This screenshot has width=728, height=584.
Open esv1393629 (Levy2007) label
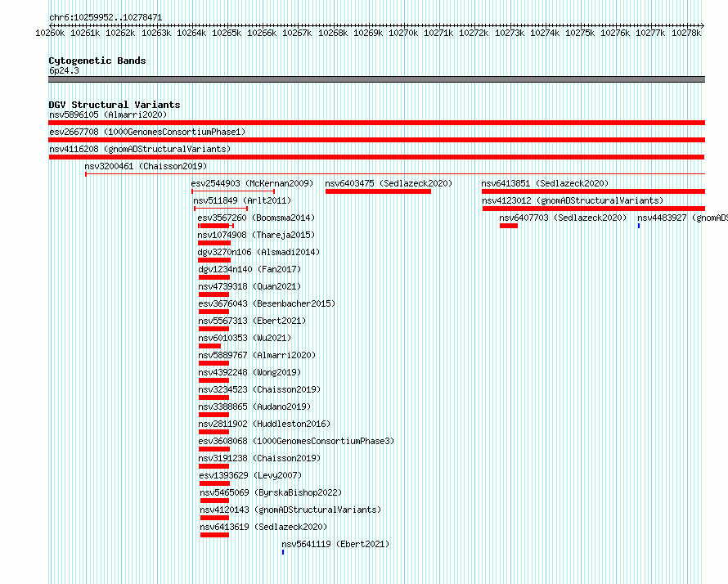(x=250, y=475)
